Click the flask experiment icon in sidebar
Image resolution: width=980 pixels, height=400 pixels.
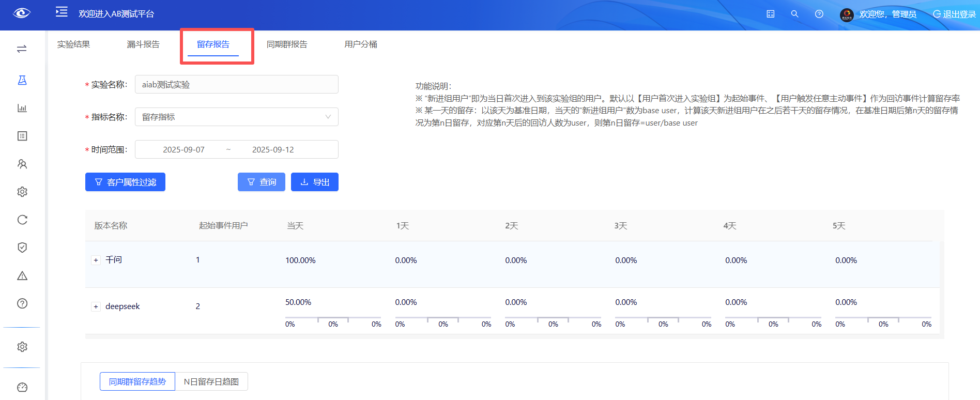click(x=22, y=80)
